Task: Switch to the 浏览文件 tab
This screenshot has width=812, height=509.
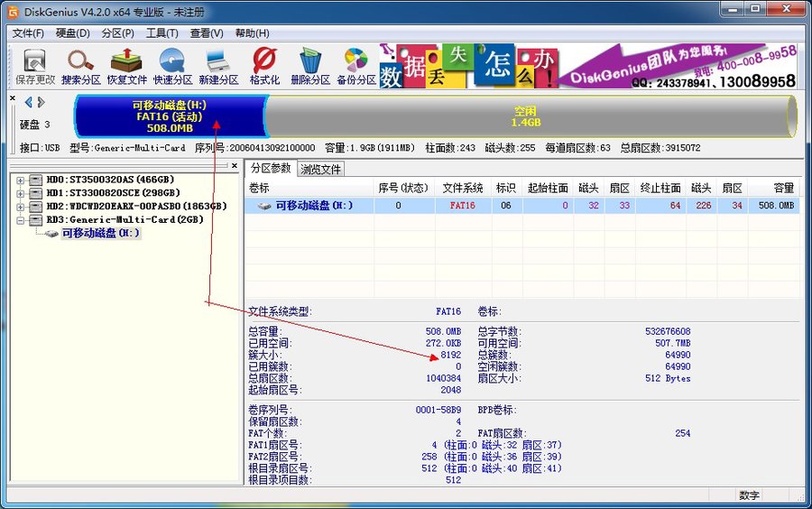Action: 320,169
